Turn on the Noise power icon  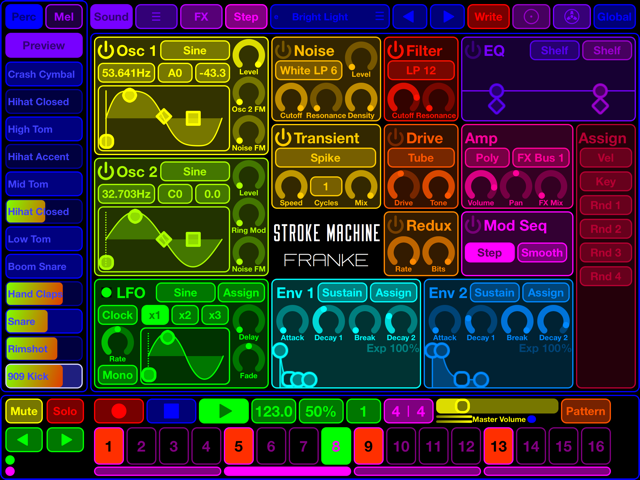283,51
